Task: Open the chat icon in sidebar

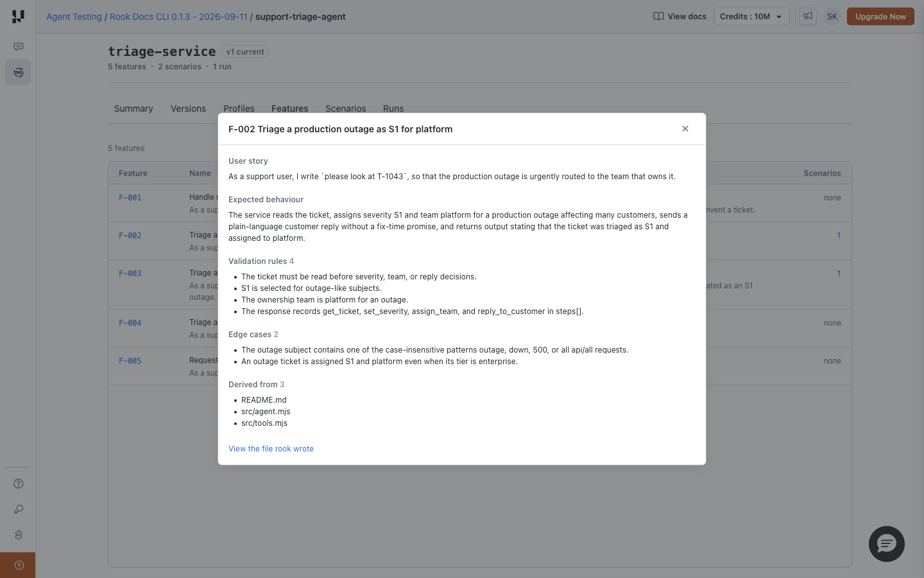Action: (x=19, y=47)
